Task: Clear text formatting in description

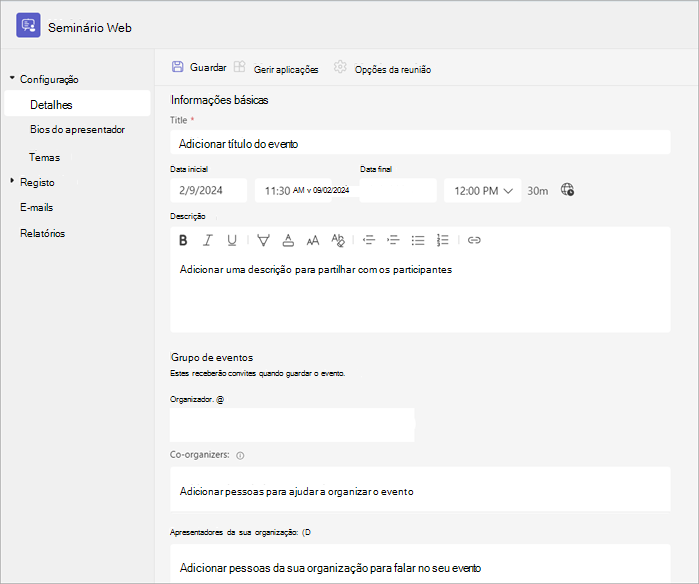Action: tap(338, 240)
